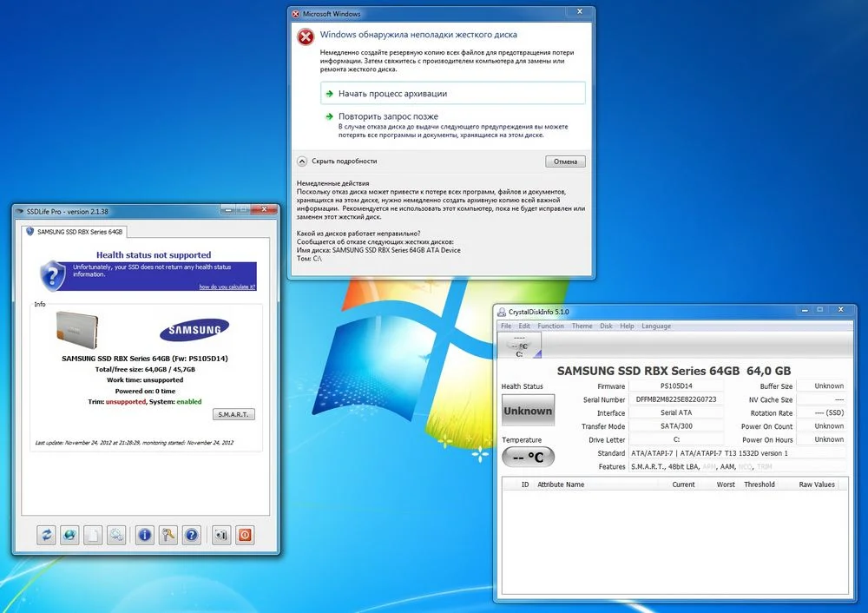Open the Disk menu in CrystalDiskInfo
This screenshot has height=613, width=868.
[606, 326]
